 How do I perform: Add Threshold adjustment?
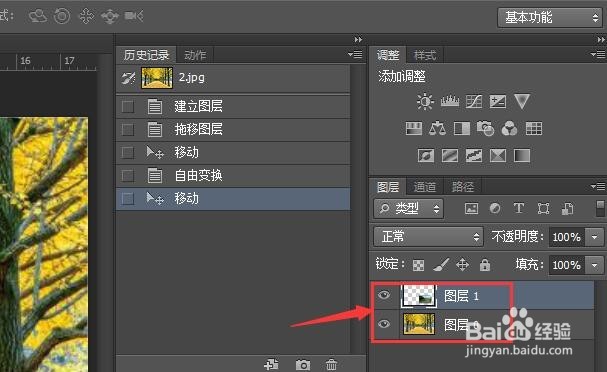point(474,156)
